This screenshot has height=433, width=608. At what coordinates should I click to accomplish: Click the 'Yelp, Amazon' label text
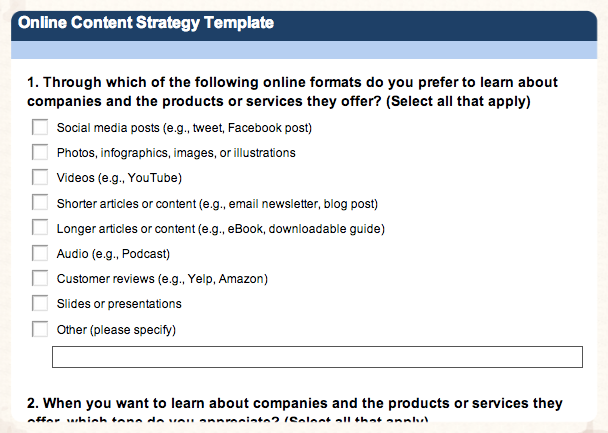click(x=226, y=279)
